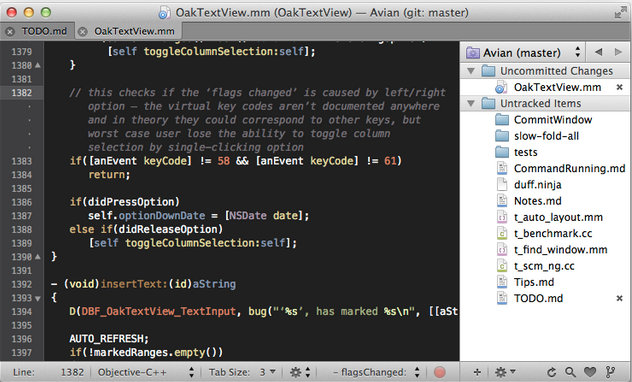The image size is (632, 382).
Task: Click the line number 1382 field
Action: 72,372
